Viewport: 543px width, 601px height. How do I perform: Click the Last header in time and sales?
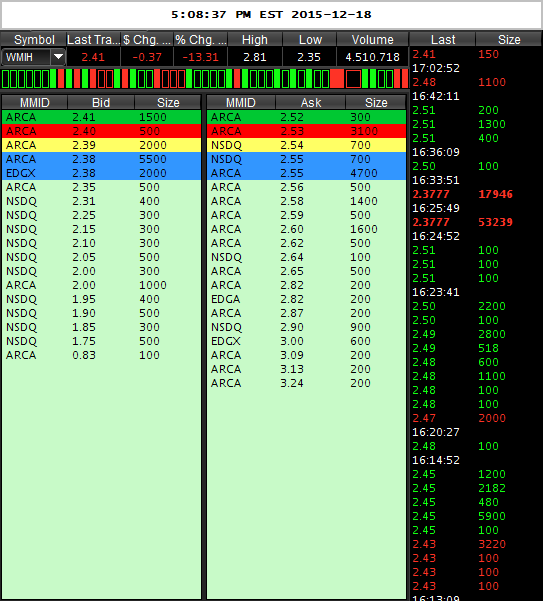[x=443, y=39]
